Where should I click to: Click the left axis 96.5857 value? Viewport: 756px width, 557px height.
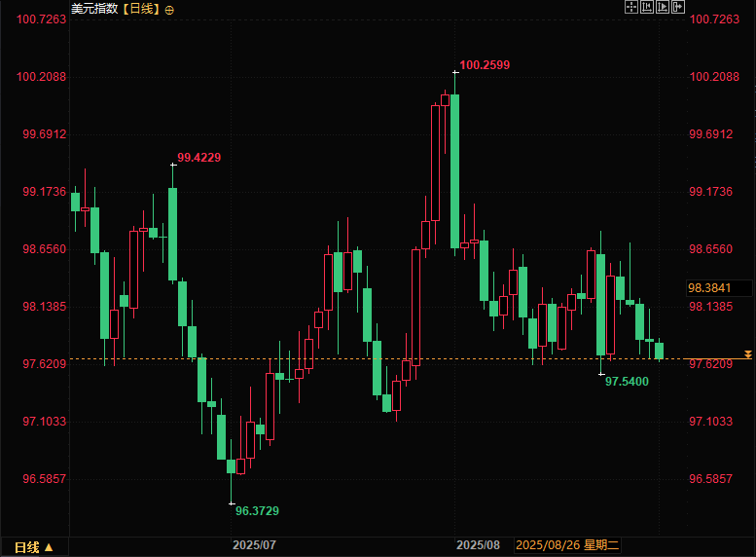(45, 479)
